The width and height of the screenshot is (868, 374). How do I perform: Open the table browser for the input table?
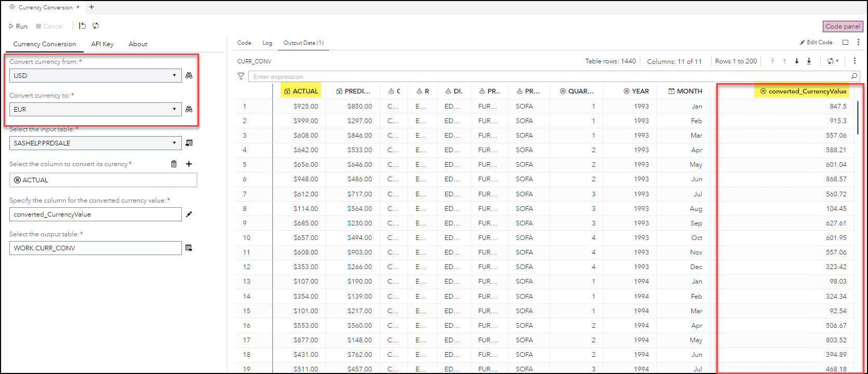pos(189,143)
